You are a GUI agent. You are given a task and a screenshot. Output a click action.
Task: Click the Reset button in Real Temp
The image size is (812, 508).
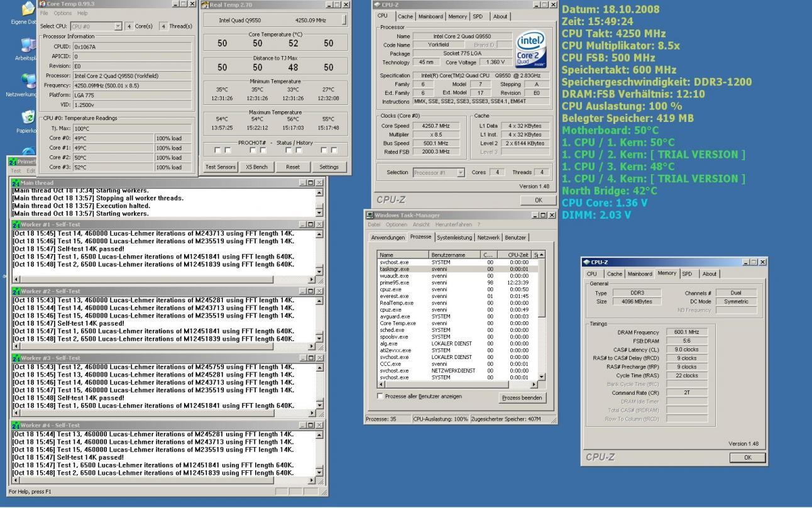pyautogui.click(x=293, y=167)
